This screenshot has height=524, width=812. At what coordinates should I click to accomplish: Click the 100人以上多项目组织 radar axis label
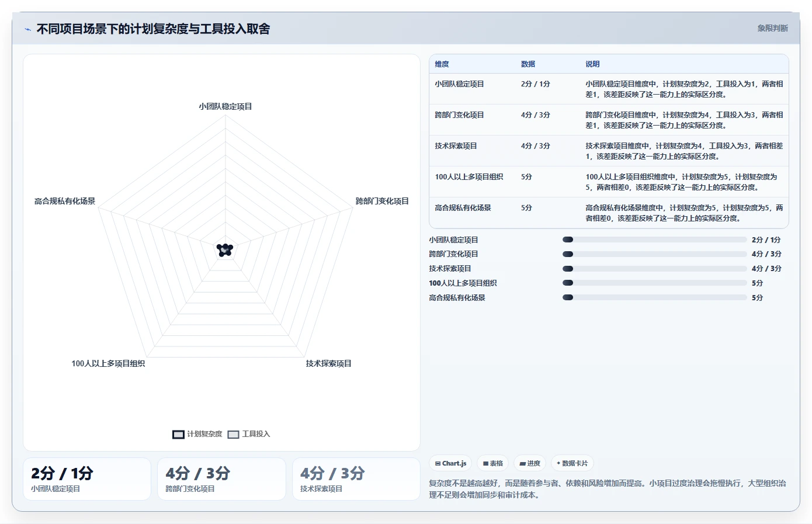coord(108,363)
